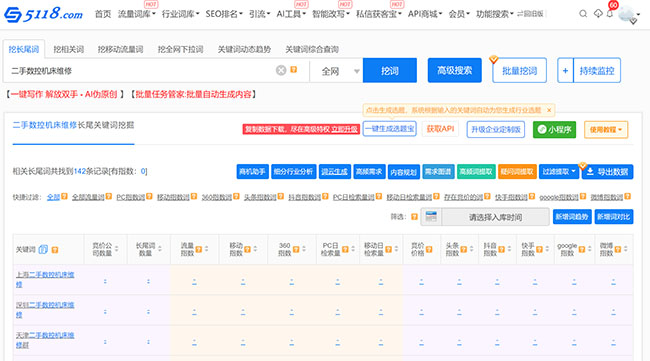Switch to 挖相关词 tab
Screen dimensions: 650x361
[x=68, y=49]
